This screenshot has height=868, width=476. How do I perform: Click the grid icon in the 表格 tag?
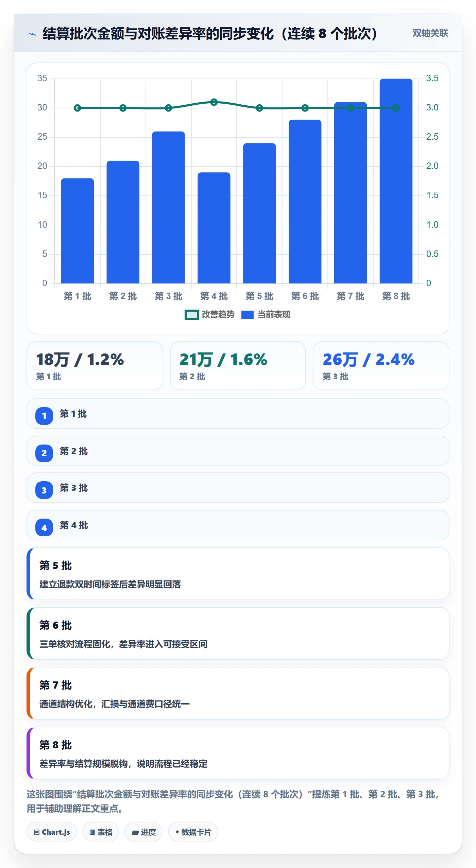click(x=92, y=832)
